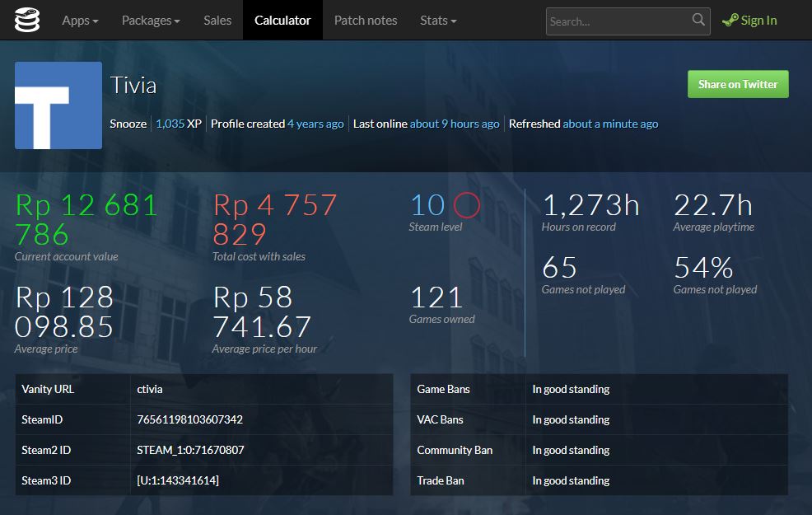Click the vanity URL value ctivia
812x515 pixels.
tap(150, 389)
